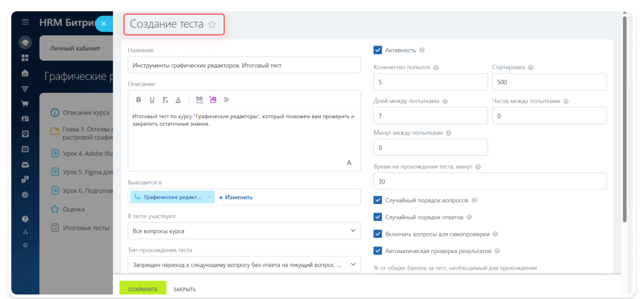The image size is (644, 299).
Task: Open the tasks checkmark icon in sidebar
Action: point(25,134)
